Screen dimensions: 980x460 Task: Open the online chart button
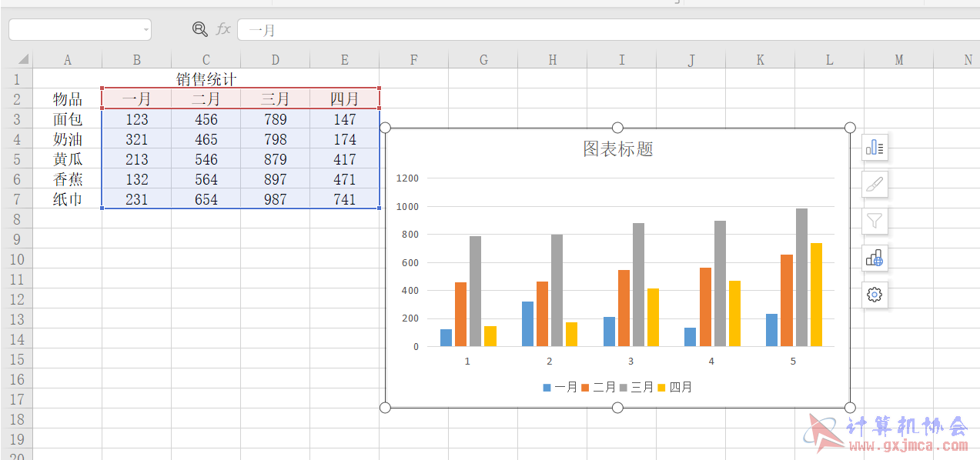[875, 258]
